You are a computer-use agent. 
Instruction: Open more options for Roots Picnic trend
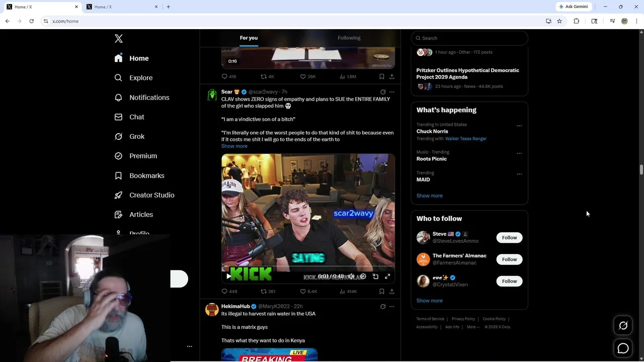click(519, 153)
